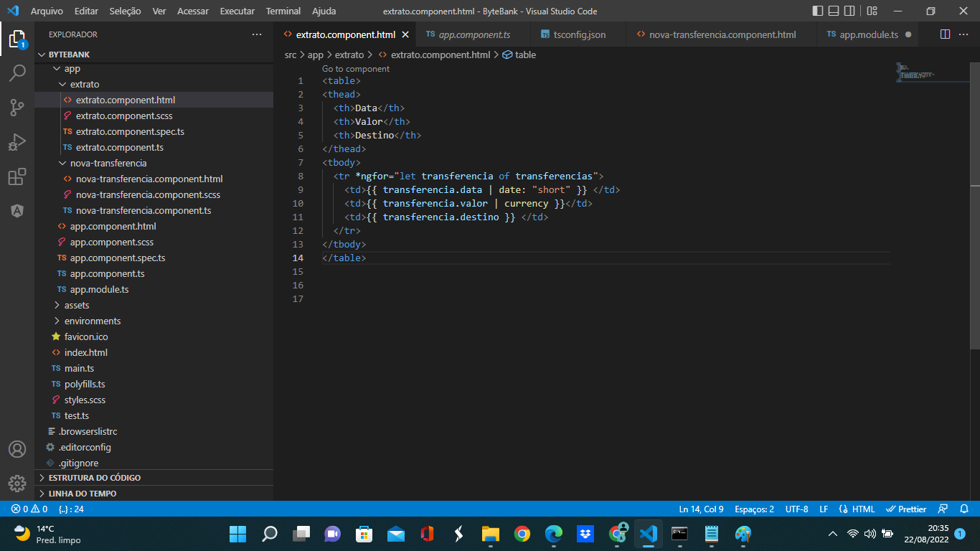Click the table breadcrumb symbol

point(519,55)
